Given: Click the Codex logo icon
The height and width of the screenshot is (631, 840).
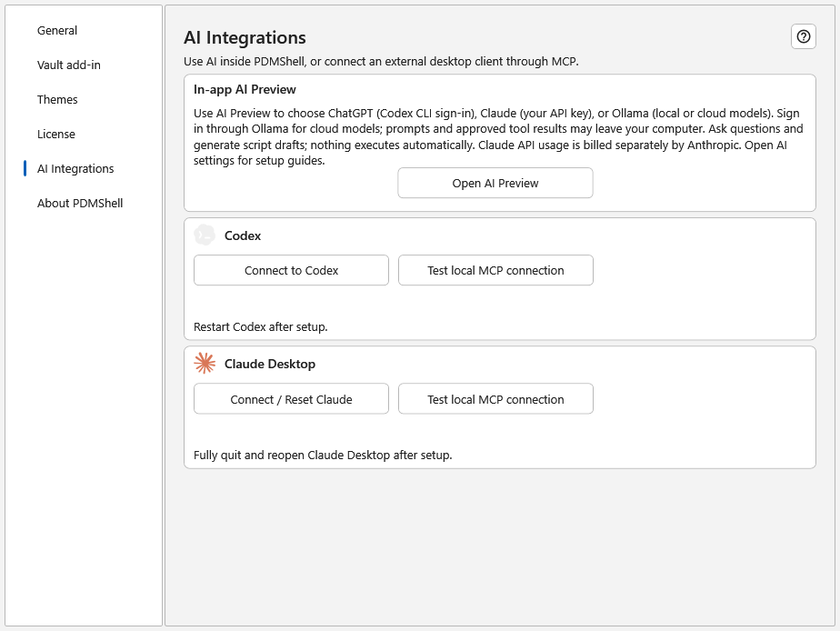Looking at the screenshot, I should click(205, 235).
